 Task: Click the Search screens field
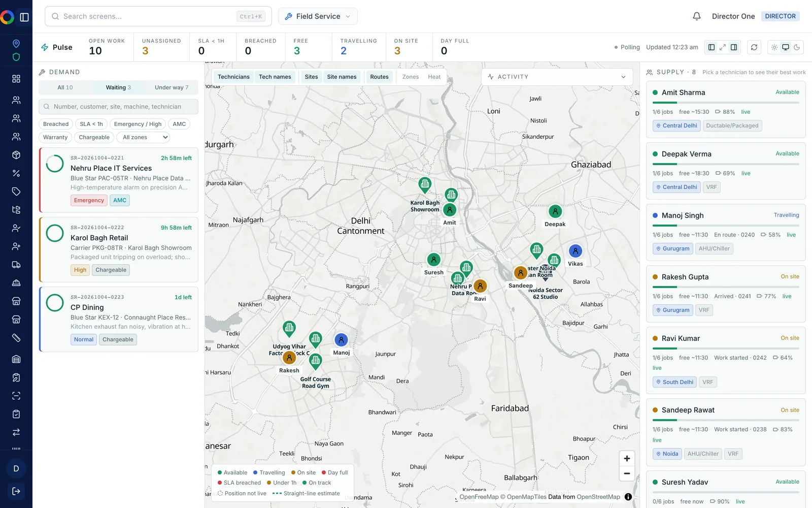(x=158, y=16)
